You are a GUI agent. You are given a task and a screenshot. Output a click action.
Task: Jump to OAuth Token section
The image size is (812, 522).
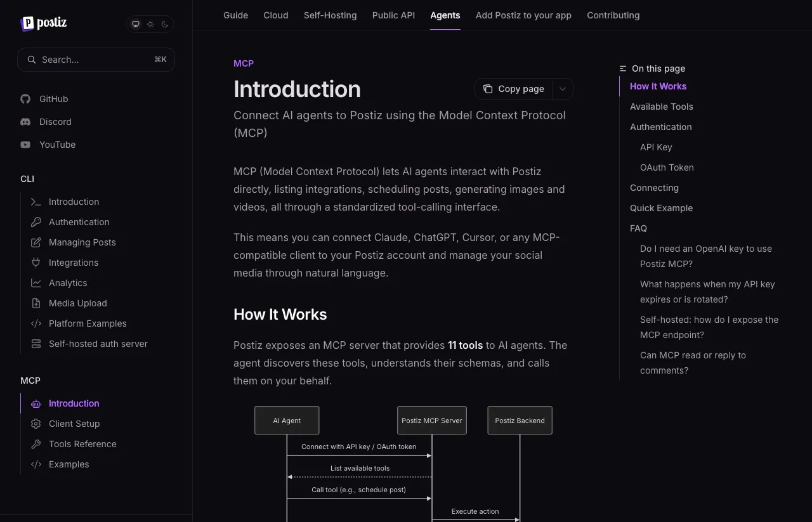(x=667, y=167)
